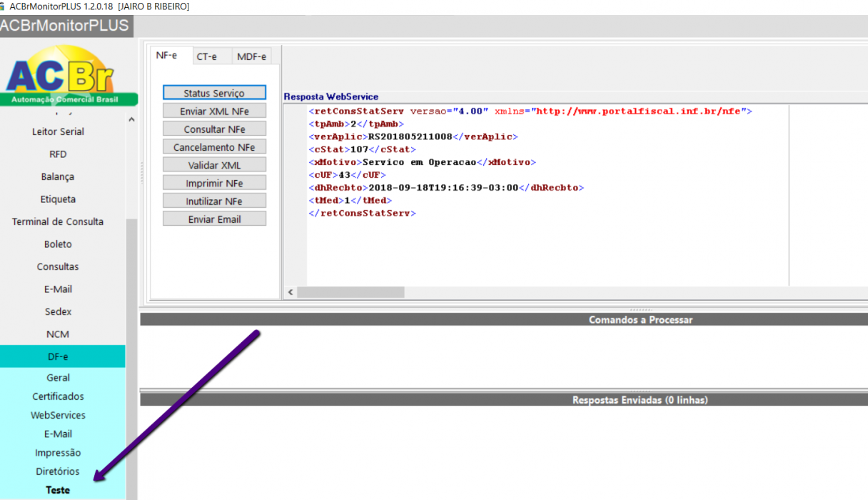This screenshot has height=500, width=868.
Task: Open Leitor Serial in the sidebar
Action: (58, 131)
